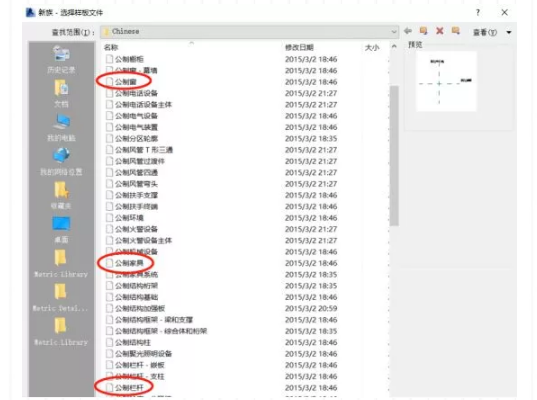Select the 公制电气装置 template file
The image size is (537, 400).
[132, 127]
